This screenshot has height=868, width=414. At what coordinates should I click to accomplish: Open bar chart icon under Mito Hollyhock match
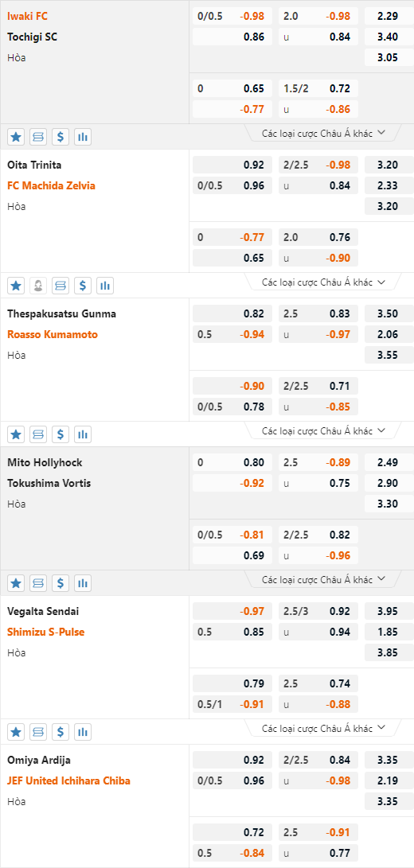(83, 583)
